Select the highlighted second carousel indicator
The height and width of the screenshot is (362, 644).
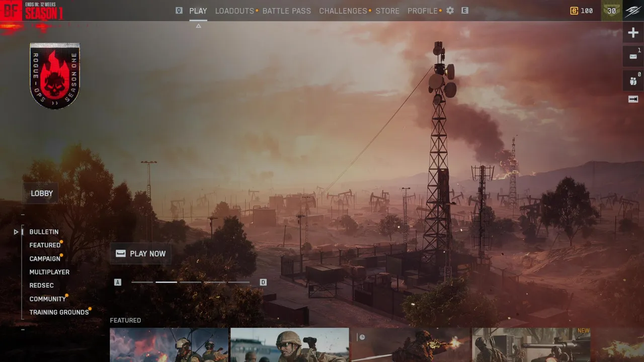click(166, 283)
